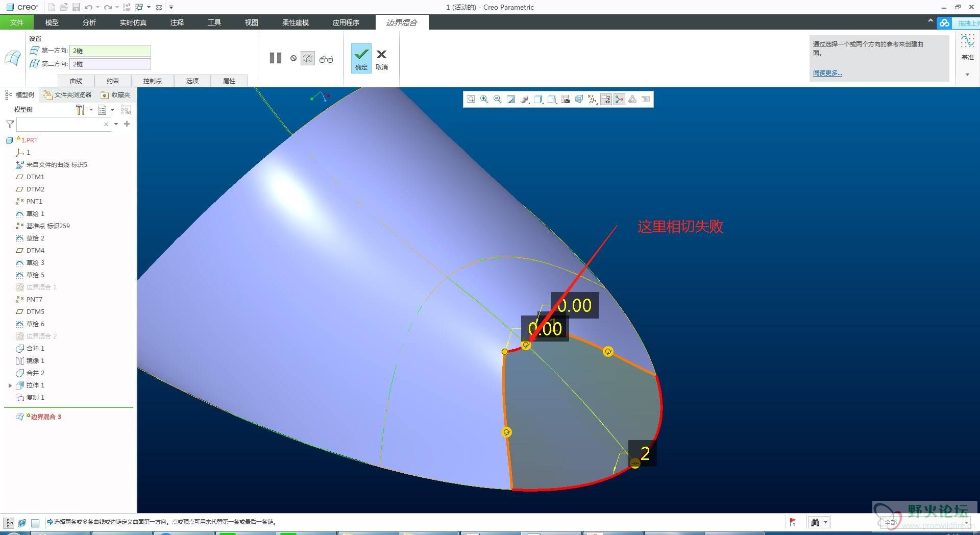Toggle the annotation display icon
The width and height of the screenshot is (980, 535).
[x=606, y=100]
